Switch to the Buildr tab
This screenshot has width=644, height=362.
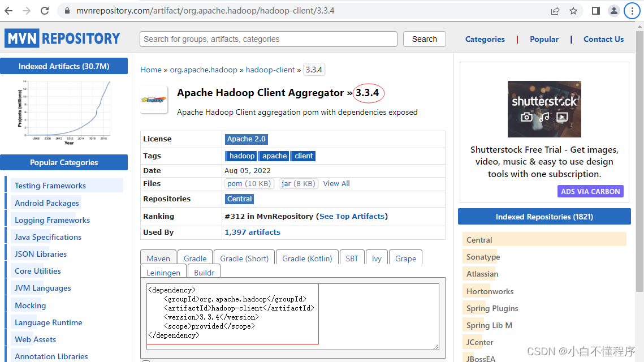204,272
